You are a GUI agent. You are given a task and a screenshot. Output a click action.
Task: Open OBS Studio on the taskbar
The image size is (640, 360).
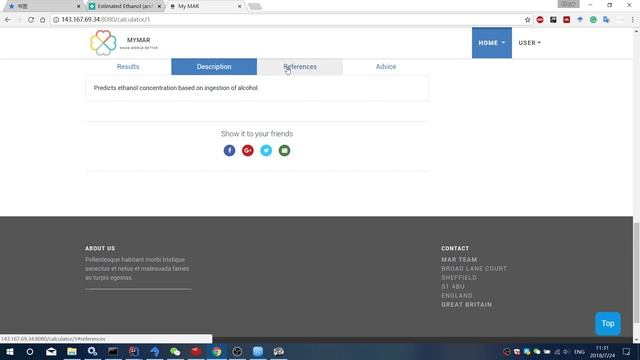(x=237, y=351)
